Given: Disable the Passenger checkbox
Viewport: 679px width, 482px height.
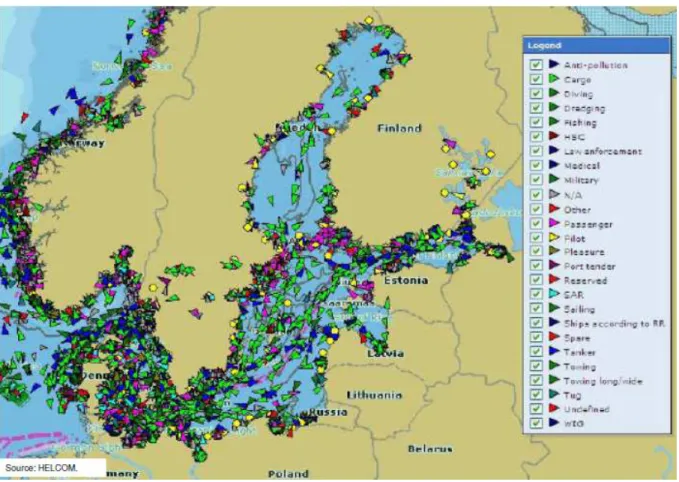Looking at the screenshot, I should (x=536, y=223).
